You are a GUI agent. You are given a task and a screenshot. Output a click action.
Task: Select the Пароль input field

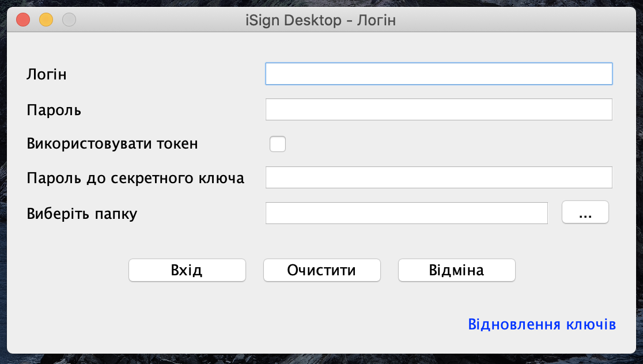[x=438, y=109]
